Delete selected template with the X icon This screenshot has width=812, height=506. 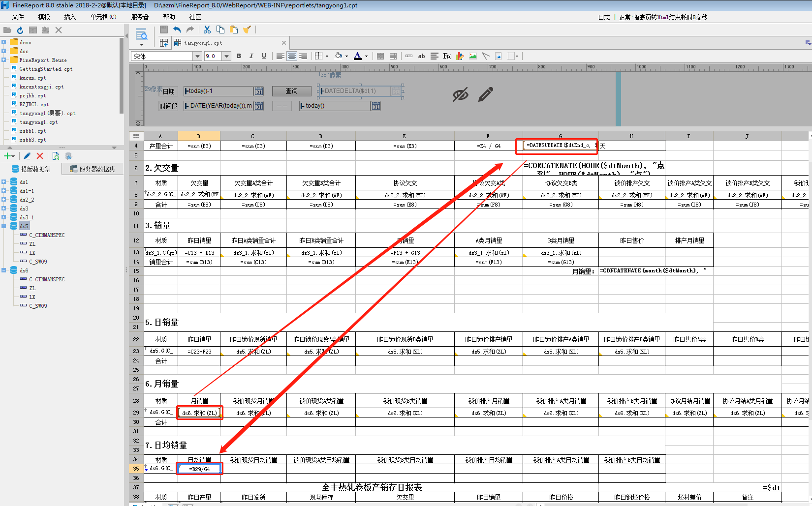point(59,30)
